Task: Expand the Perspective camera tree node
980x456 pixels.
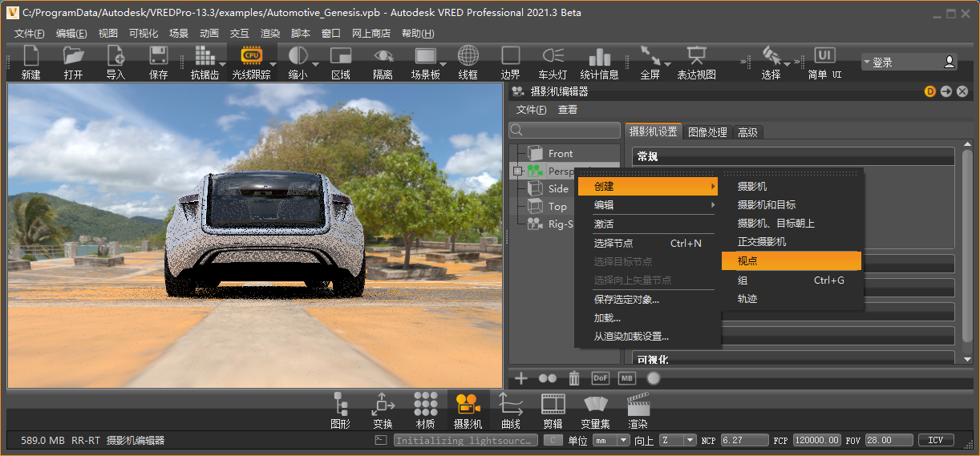Action: tap(518, 171)
